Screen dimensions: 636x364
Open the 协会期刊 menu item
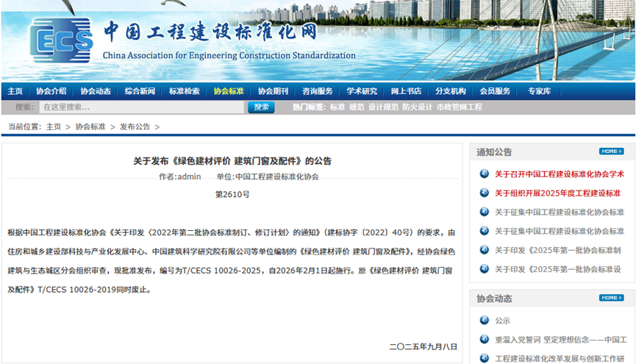(273, 91)
